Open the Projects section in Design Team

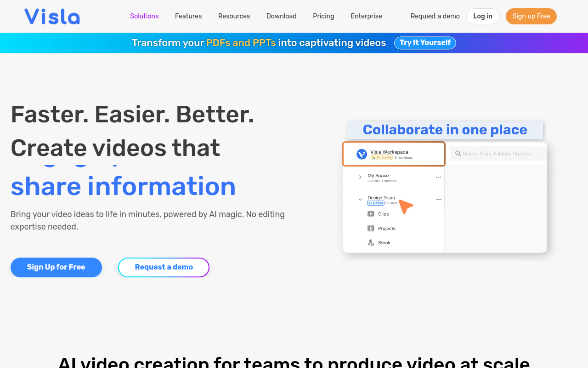(371, 228)
